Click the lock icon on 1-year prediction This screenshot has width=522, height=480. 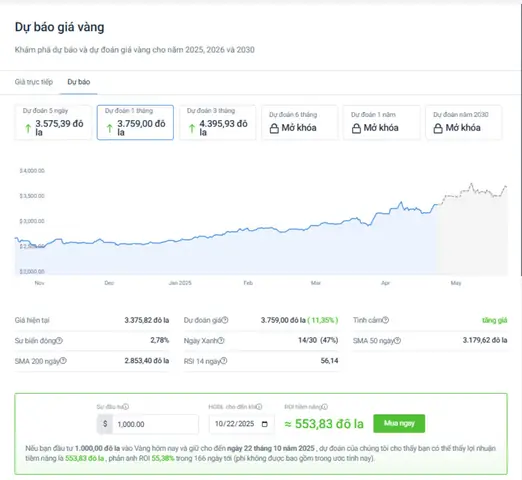click(x=356, y=128)
